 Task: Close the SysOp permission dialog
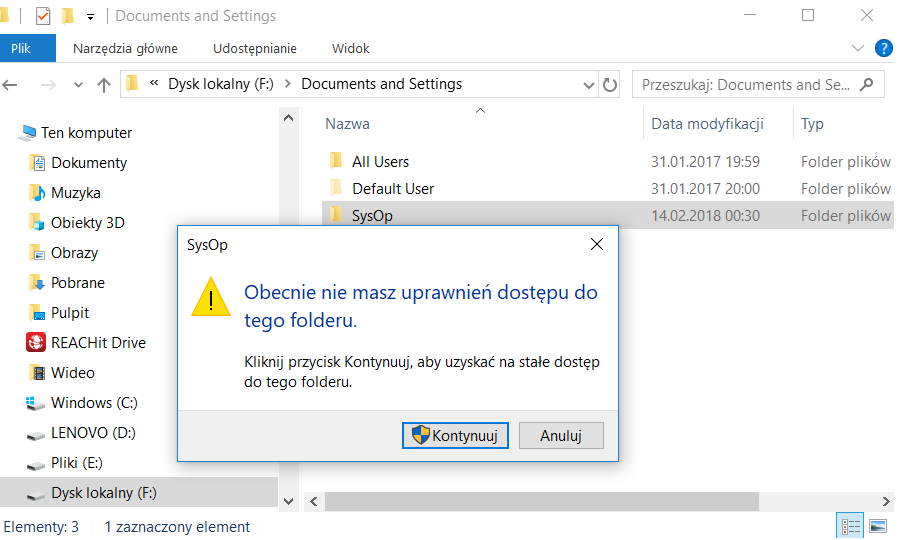pos(597,244)
